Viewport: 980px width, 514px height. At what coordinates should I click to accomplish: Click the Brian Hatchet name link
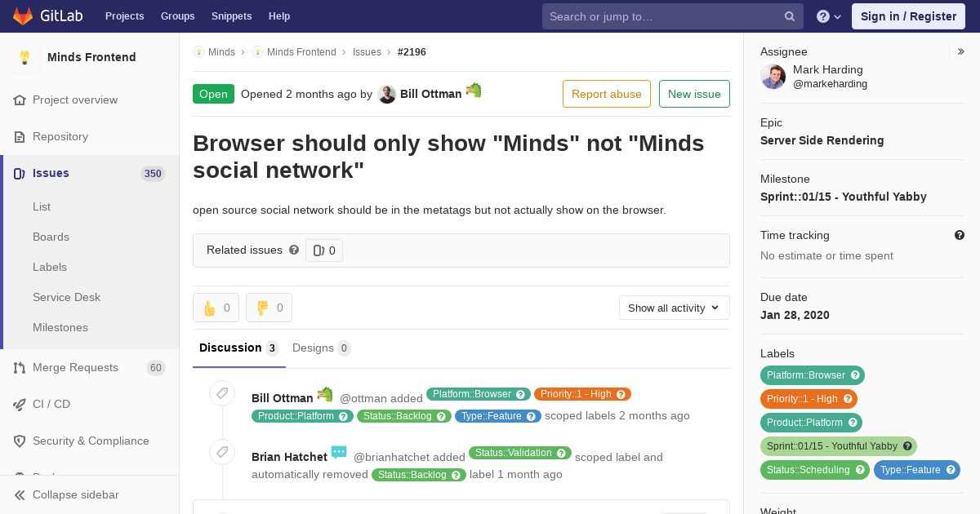(289, 457)
